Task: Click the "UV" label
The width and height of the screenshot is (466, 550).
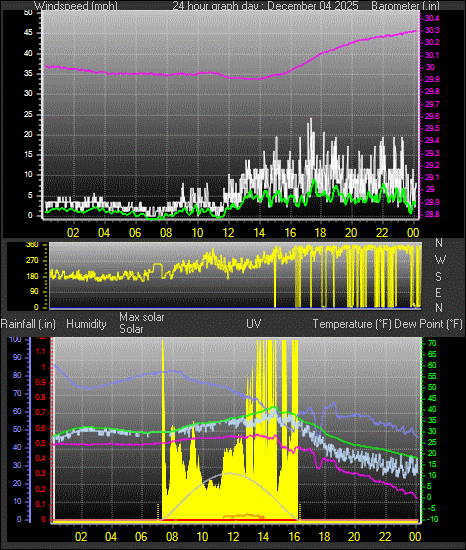Action: click(x=254, y=324)
